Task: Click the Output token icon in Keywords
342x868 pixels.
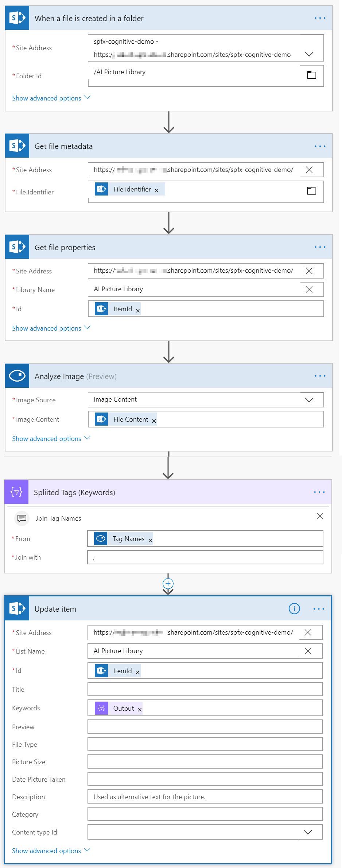Action: coord(101,708)
